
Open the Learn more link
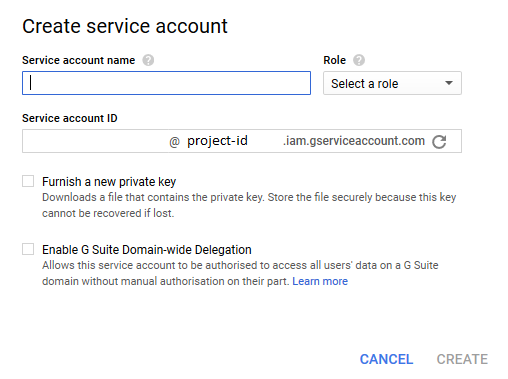[x=320, y=281]
